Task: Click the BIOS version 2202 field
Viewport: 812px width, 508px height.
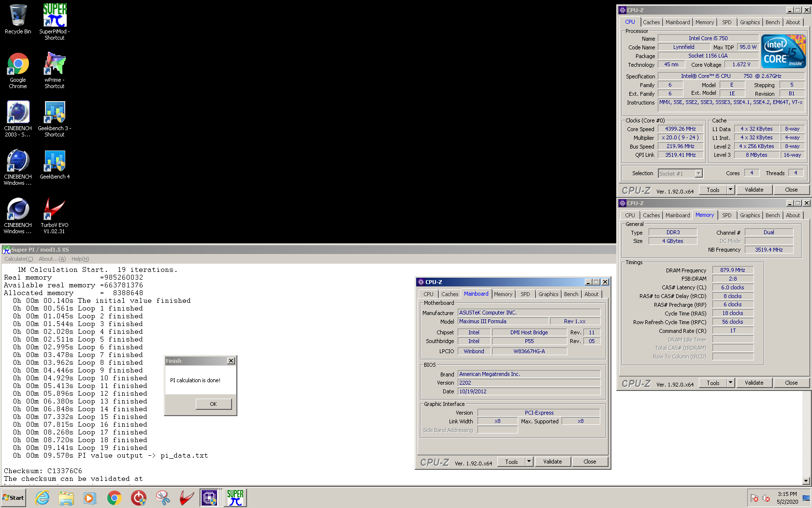Action: coord(529,383)
